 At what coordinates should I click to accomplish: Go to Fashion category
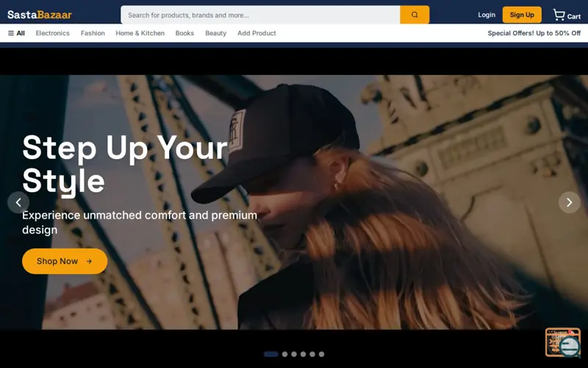pos(93,33)
